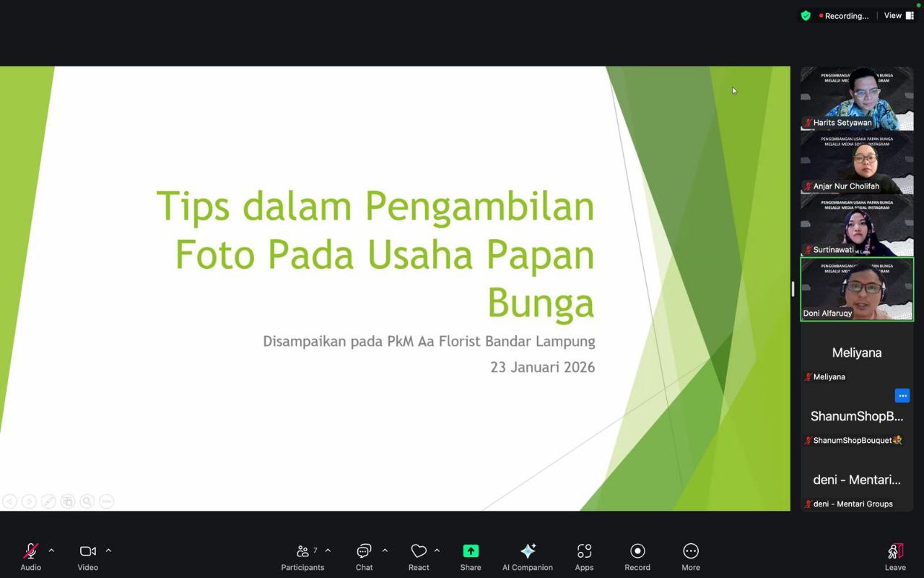Click the slideshow pen tool icon
Image resolution: width=924 pixels, height=578 pixels.
click(x=48, y=501)
